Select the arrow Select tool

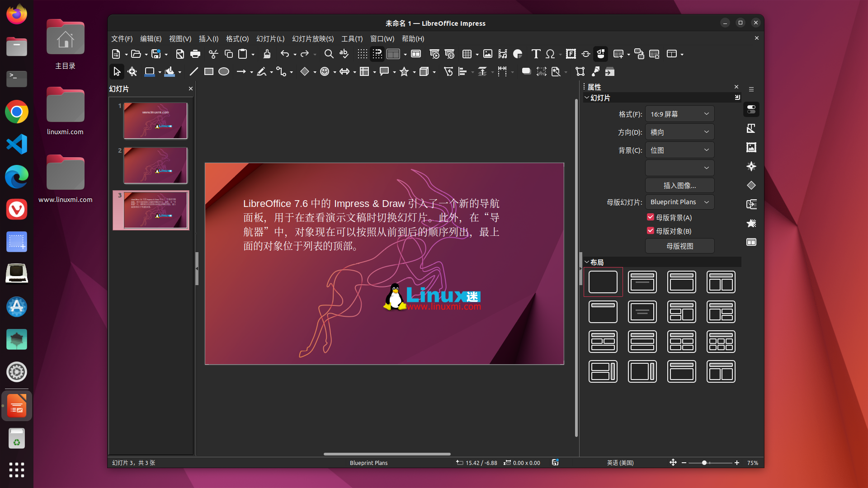[117, 71]
